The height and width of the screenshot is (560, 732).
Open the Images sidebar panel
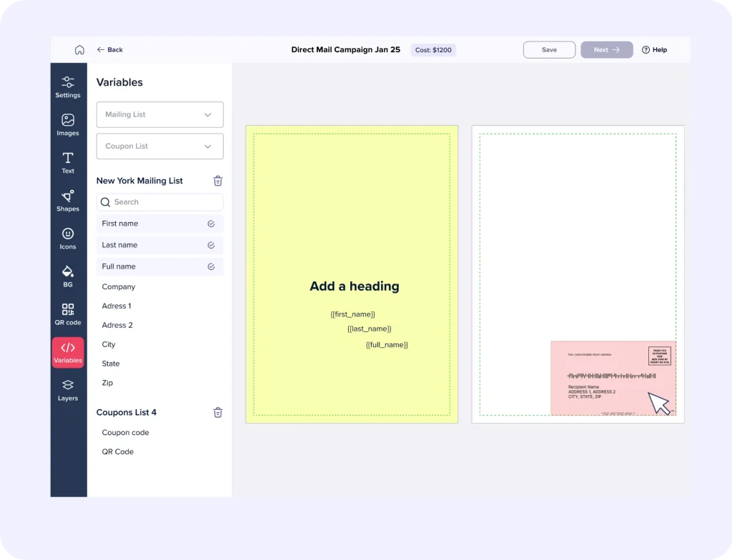[68, 125]
